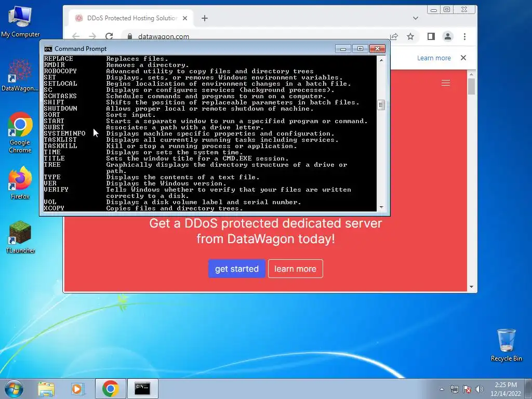
Task: Open Chrome tab search dropdown
Action: pyautogui.click(x=415, y=18)
